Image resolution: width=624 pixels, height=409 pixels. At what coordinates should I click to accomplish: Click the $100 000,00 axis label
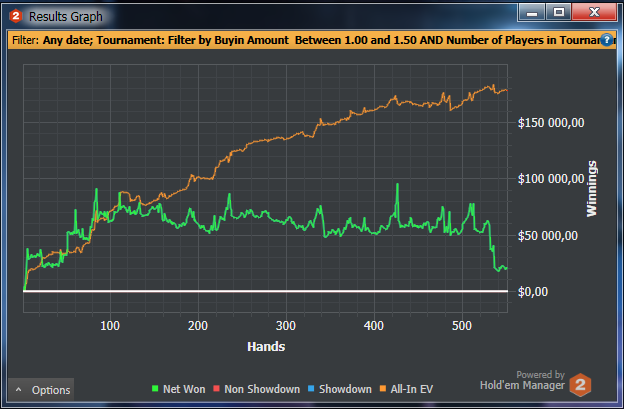coord(551,179)
